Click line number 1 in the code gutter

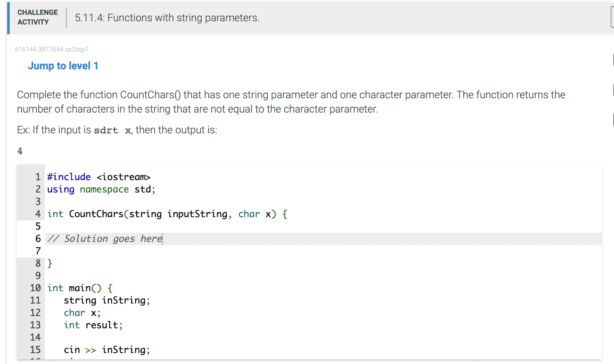click(38, 177)
